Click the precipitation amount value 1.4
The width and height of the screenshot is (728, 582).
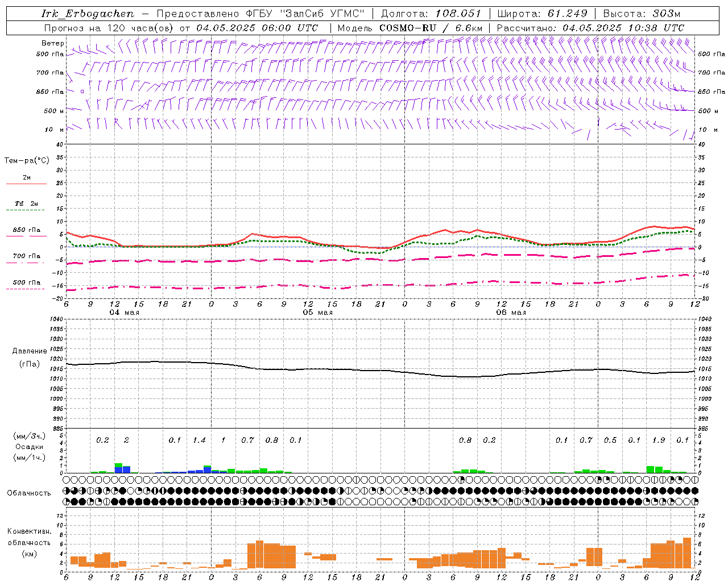[x=199, y=440]
